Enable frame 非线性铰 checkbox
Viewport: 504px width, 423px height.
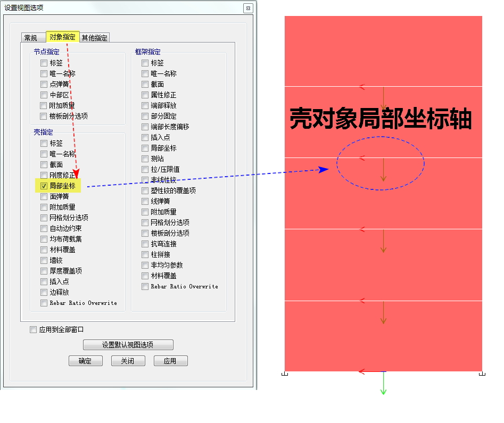145,180
